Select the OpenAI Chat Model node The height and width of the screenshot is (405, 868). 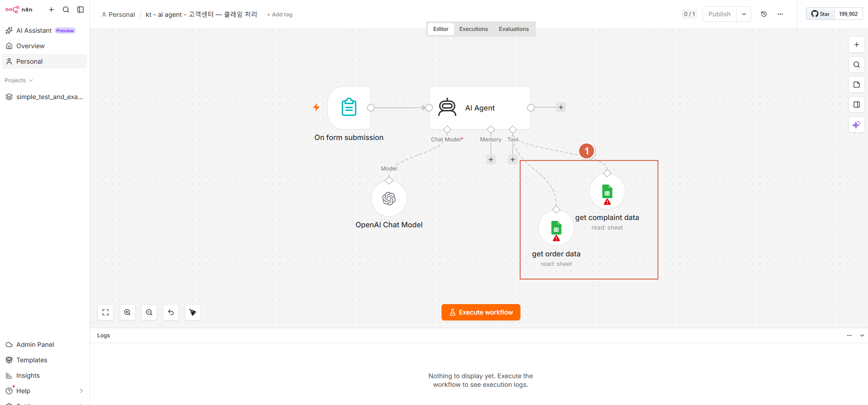[389, 199]
